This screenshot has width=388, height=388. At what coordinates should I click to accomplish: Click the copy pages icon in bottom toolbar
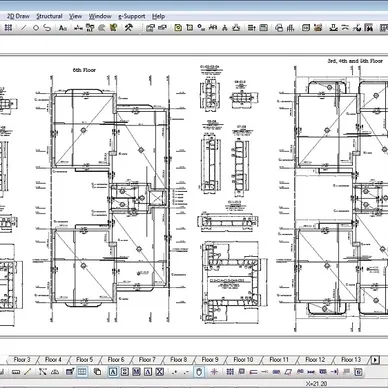point(97,371)
